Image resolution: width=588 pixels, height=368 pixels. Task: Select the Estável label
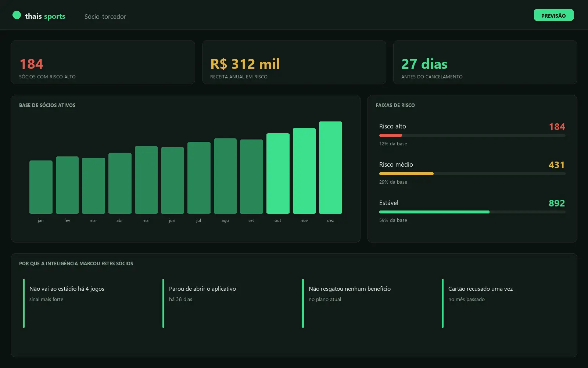[389, 203]
